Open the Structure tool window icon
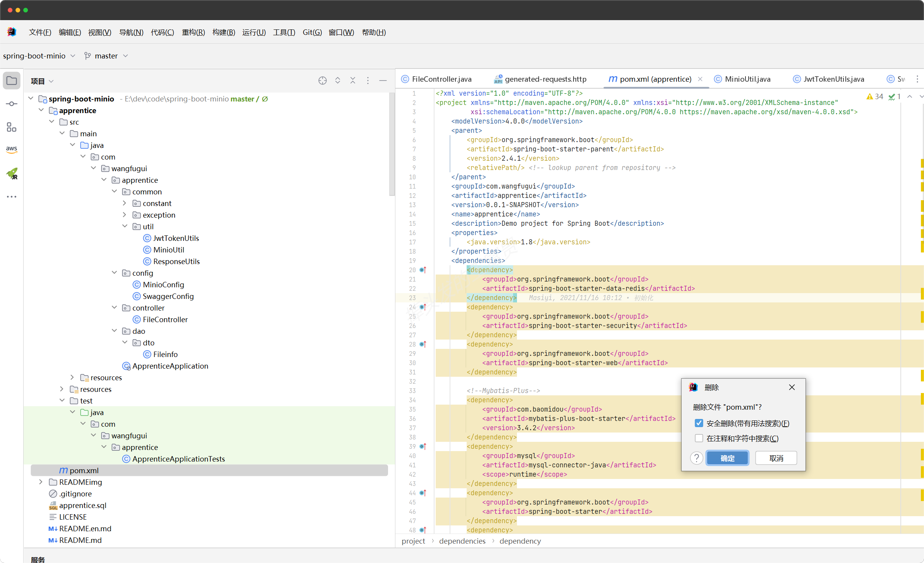Viewport: 924px width, 563px height. pyautogui.click(x=12, y=127)
